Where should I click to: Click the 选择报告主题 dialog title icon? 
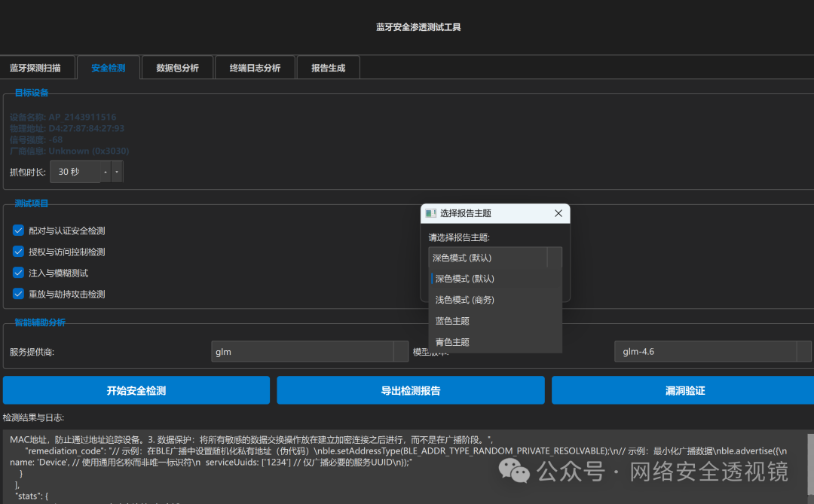(430, 213)
